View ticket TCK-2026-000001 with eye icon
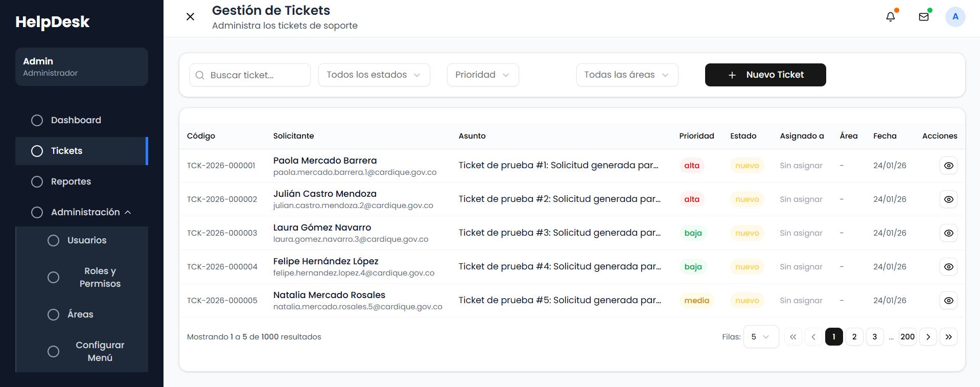The width and height of the screenshot is (980, 387). 948,166
